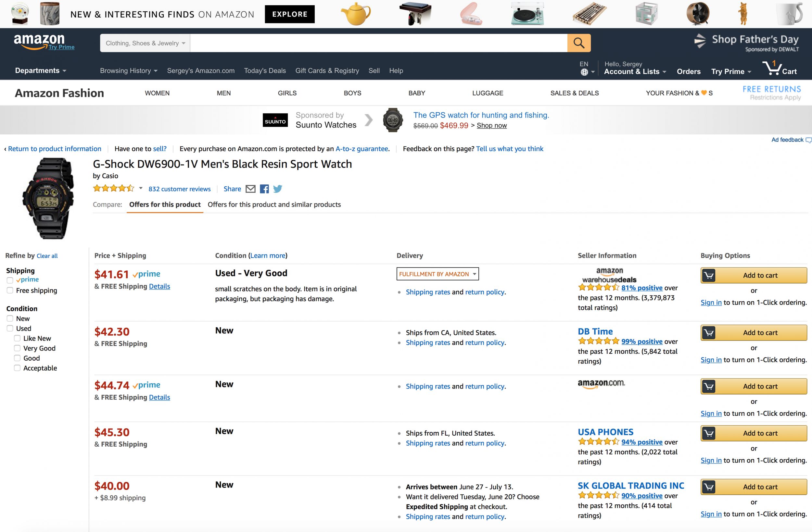Open 832 customer reviews link
This screenshot has width=812, height=532.
click(x=180, y=189)
